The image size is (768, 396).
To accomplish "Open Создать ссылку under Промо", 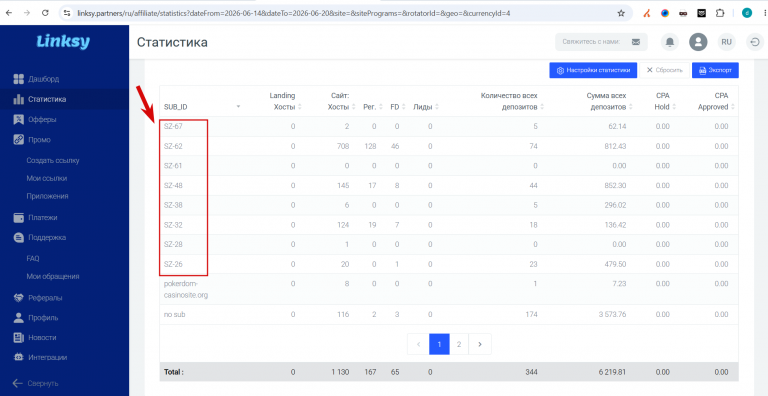I will (x=53, y=160).
